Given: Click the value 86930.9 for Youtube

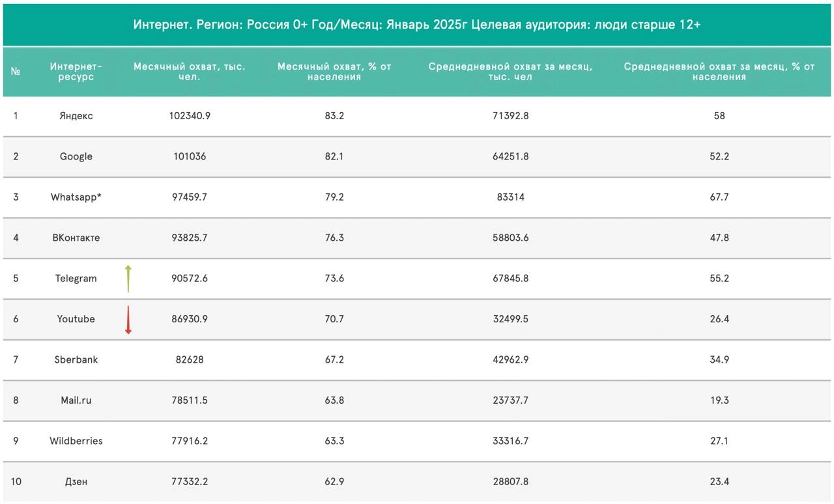Looking at the screenshot, I should (x=190, y=319).
